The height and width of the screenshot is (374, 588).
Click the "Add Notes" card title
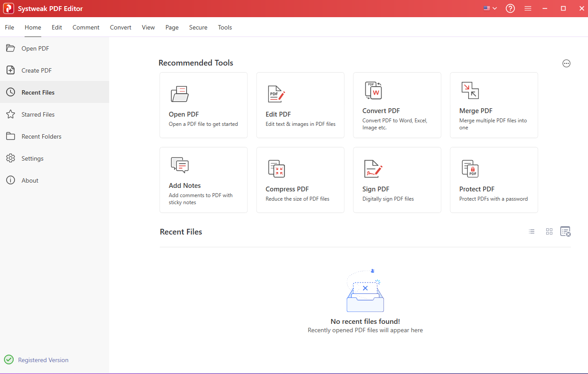(185, 186)
